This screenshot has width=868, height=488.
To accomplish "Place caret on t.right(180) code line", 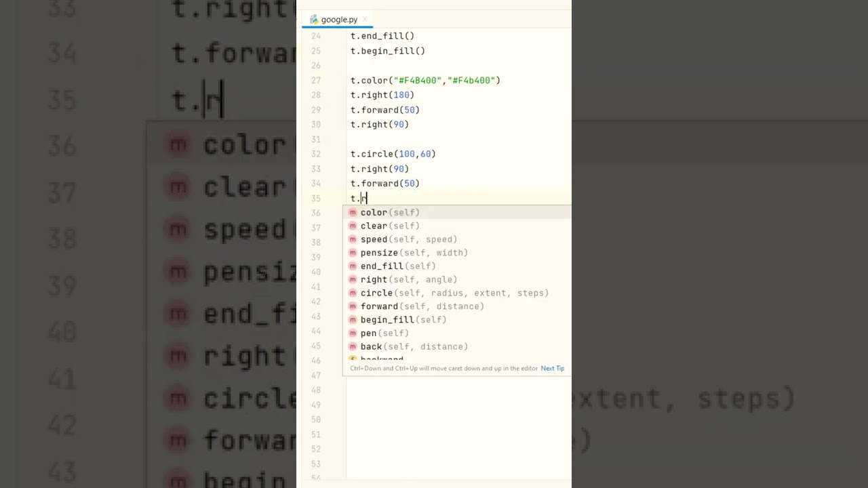I will (382, 96).
